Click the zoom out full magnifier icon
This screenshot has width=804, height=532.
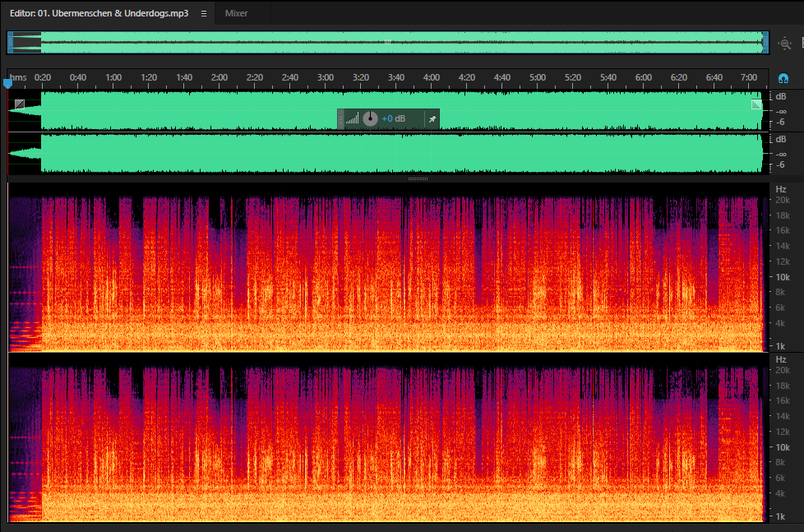tap(784, 44)
